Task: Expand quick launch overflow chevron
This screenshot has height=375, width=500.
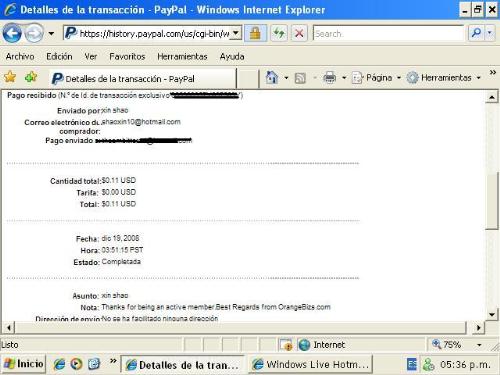Action: point(113,361)
